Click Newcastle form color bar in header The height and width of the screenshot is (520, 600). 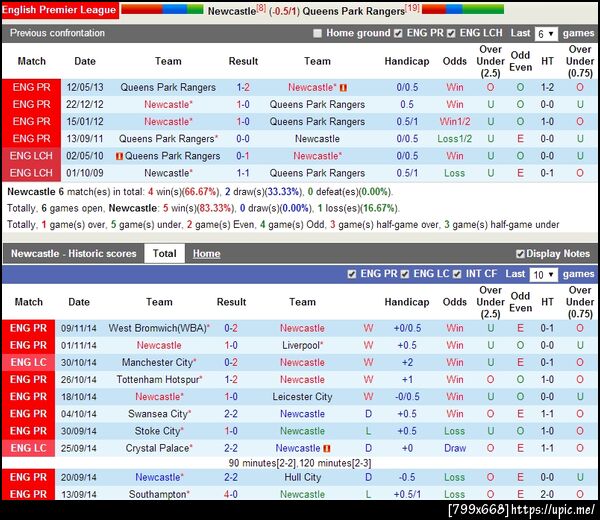[162, 9]
